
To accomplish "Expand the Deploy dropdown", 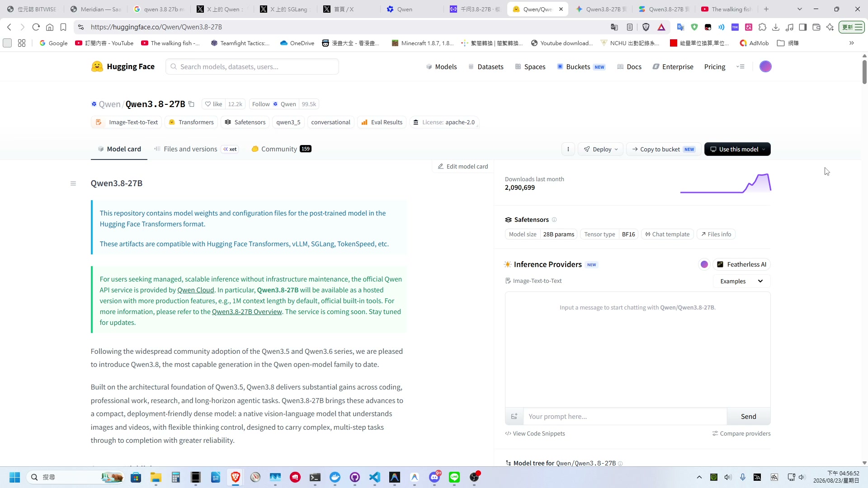I will point(600,149).
